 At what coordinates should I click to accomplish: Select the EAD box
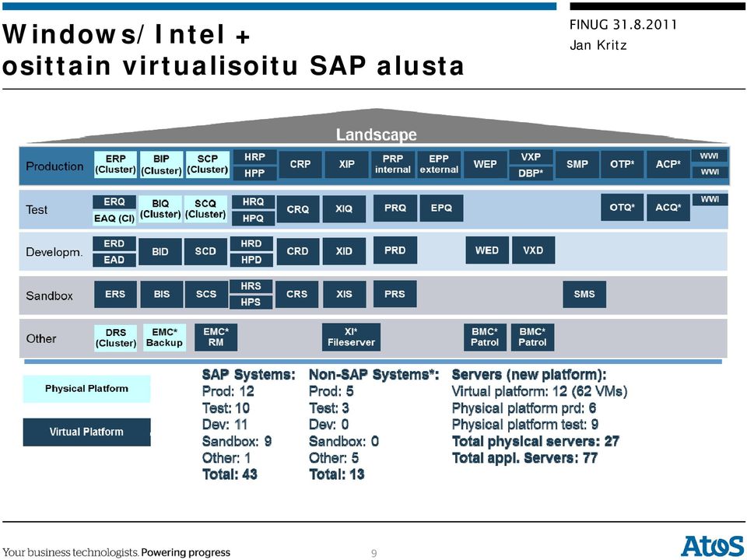(x=114, y=260)
